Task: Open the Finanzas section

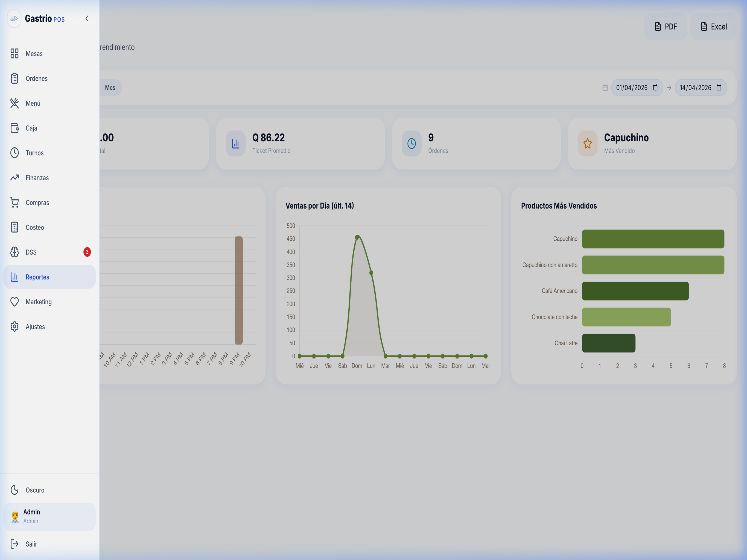Action: (50, 178)
